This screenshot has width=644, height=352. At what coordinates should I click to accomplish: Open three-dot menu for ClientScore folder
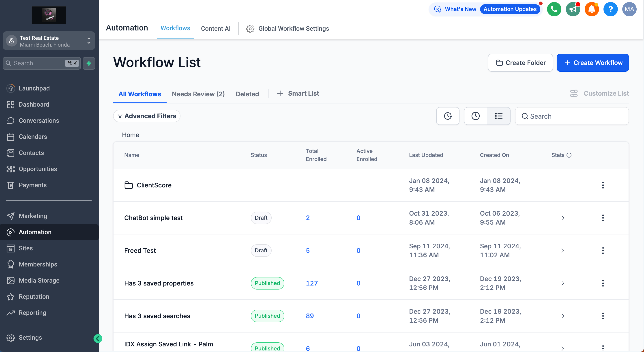(603, 185)
